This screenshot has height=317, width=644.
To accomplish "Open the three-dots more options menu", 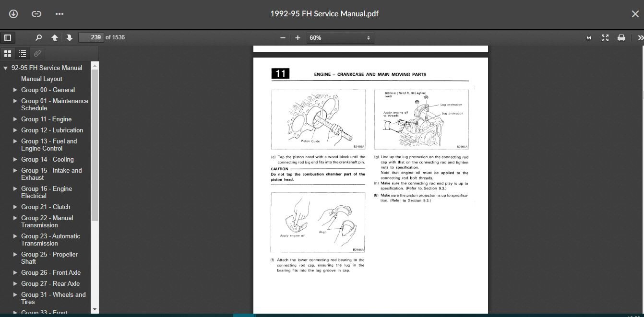I will (x=60, y=14).
